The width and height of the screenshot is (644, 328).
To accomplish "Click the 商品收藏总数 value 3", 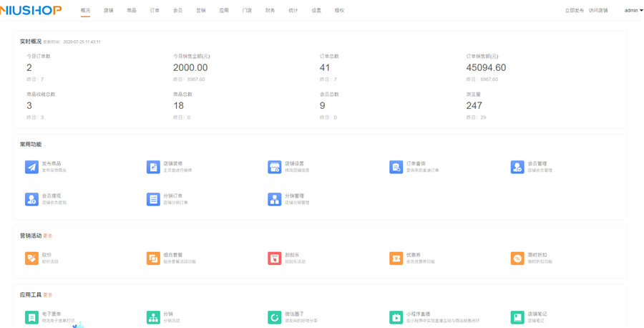I will click(29, 106).
